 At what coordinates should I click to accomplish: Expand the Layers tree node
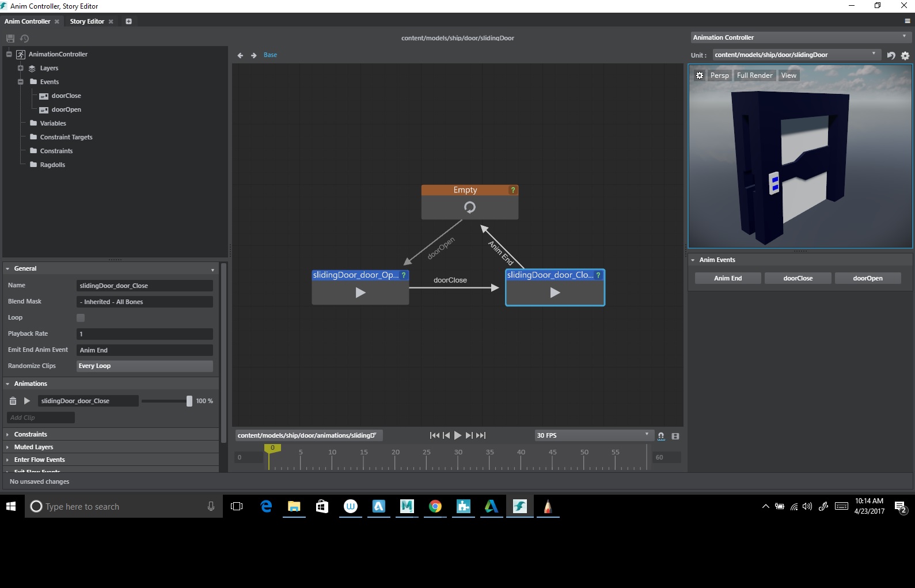20,68
